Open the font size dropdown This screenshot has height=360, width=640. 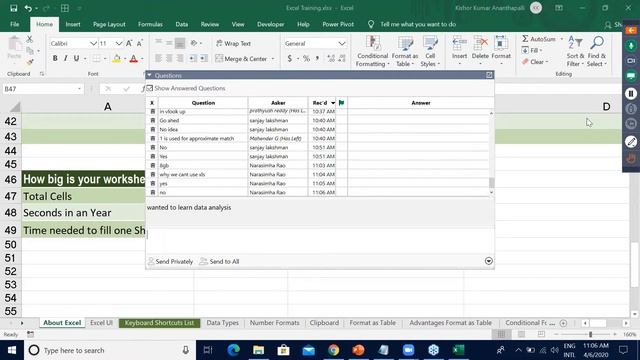coord(118,43)
